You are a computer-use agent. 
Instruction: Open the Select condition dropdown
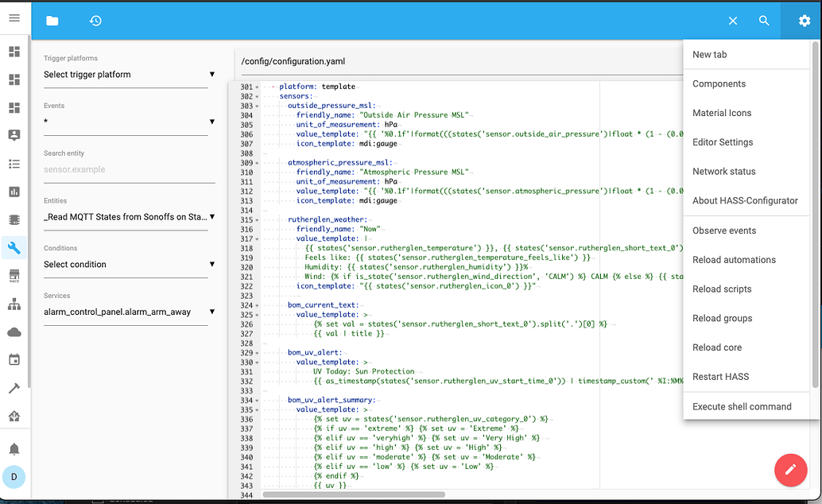coord(129,264)
